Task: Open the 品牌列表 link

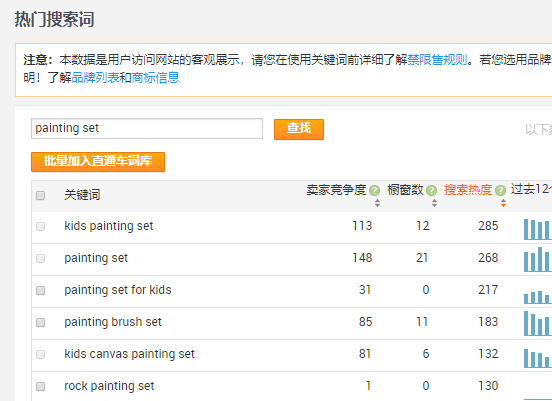Action: click(x=95, y=77)
